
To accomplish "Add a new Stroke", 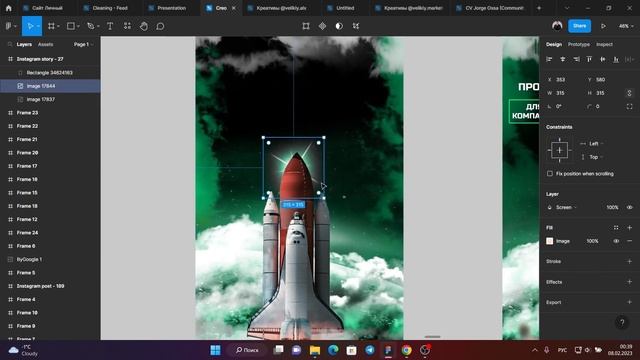I will pyautogui.click(x=629, y=261).
